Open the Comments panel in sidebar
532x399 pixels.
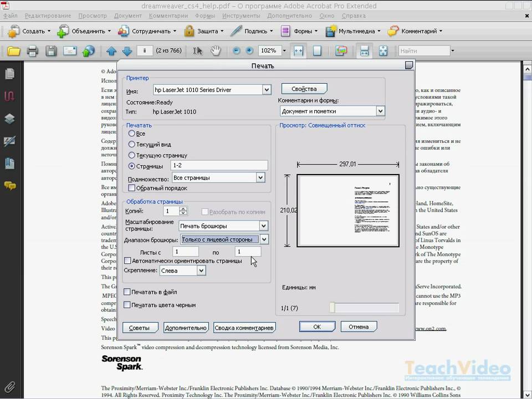pyautogui.click(x=10, y=185)
